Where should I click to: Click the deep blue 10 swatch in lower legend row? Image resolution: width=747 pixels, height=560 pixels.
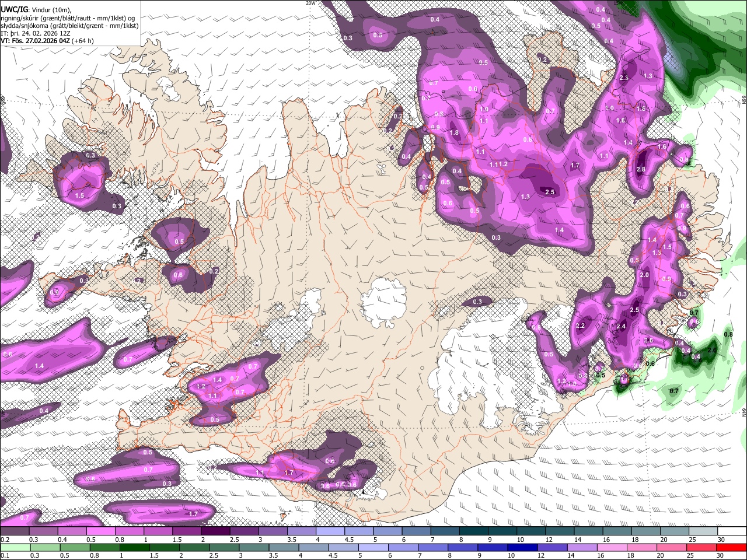coord(522,547)
